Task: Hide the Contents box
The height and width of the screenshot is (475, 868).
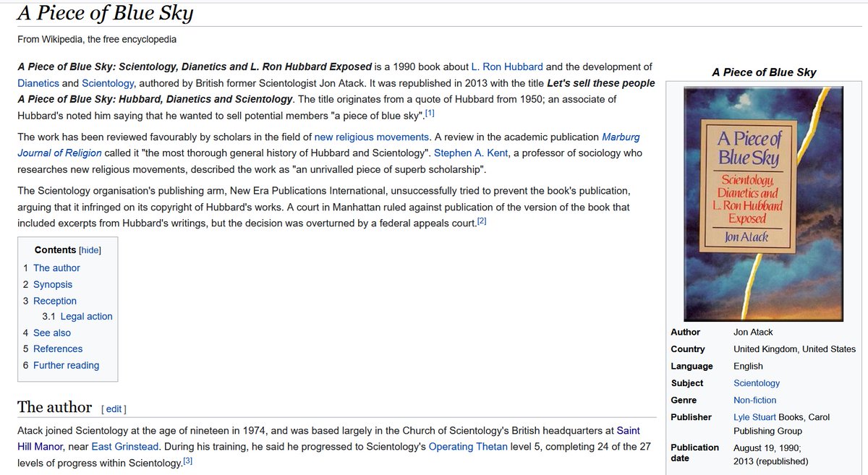Action: 90,250
